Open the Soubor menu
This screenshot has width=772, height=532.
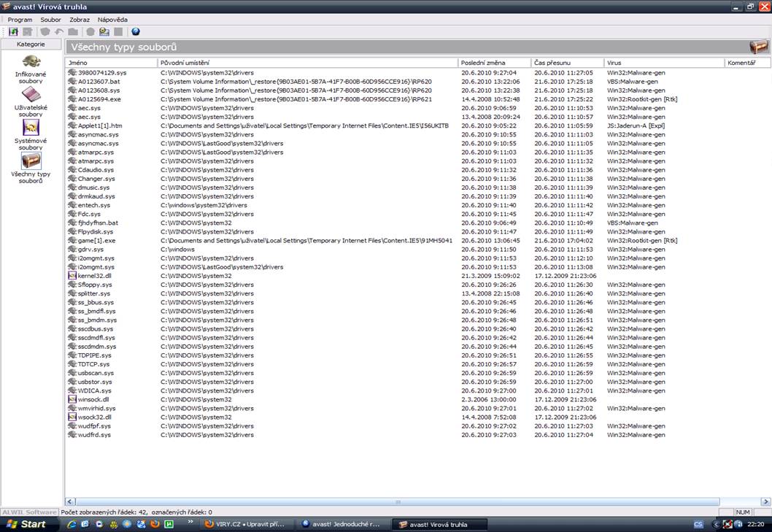(x=51, y=20)
